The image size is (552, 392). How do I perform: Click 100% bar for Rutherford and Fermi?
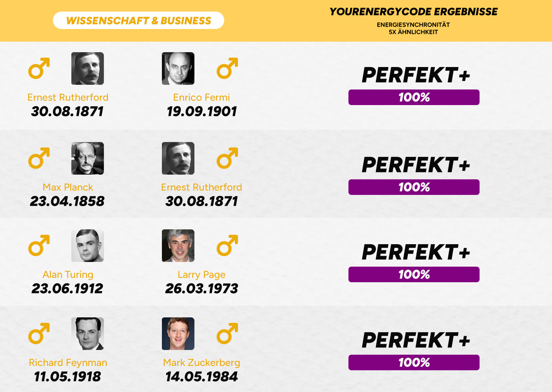[414, 97]
